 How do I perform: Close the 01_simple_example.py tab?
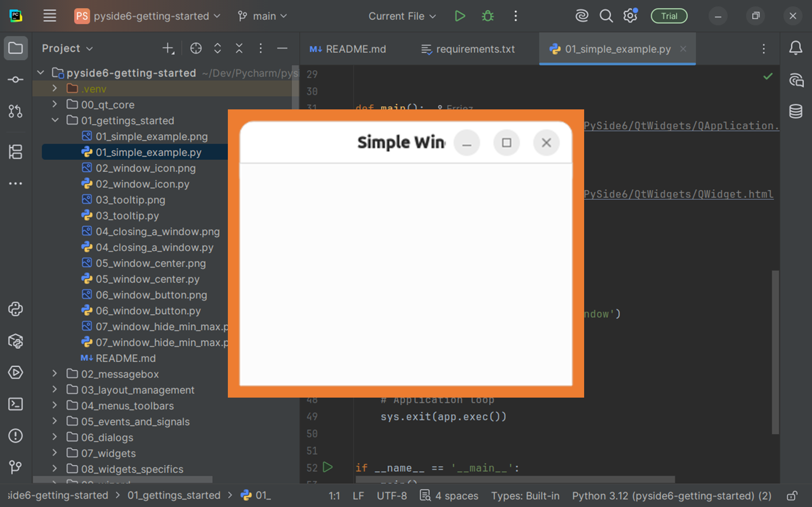pyautogui.click(x=683, y=49)
